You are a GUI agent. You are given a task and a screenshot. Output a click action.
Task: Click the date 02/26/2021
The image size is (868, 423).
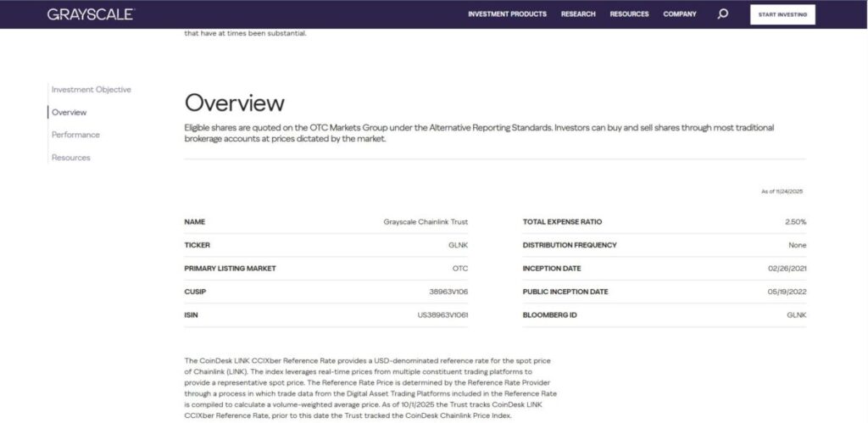tap(787, 269)
